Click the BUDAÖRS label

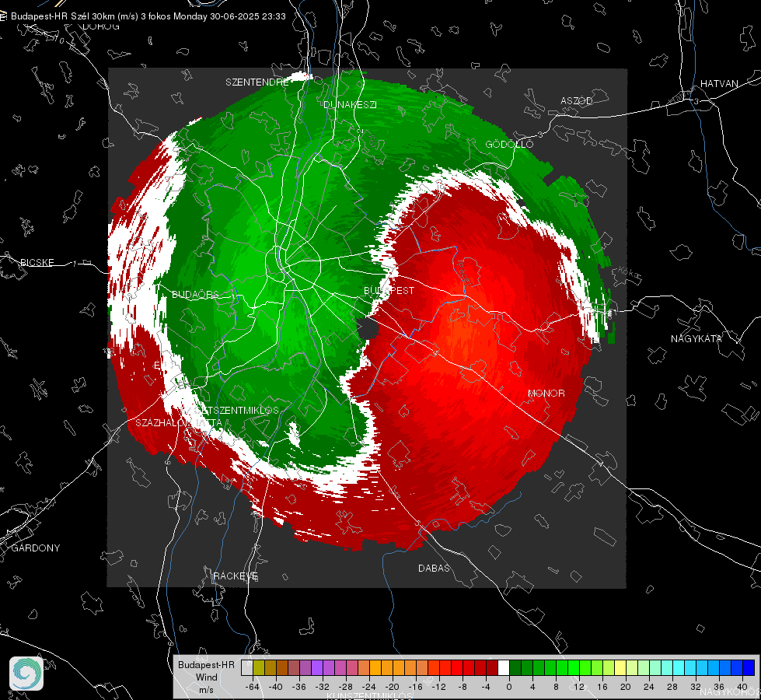[195, 294]
